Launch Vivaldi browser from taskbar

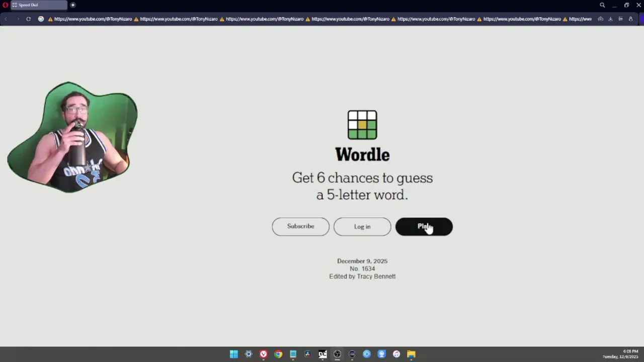click(263, 354)
